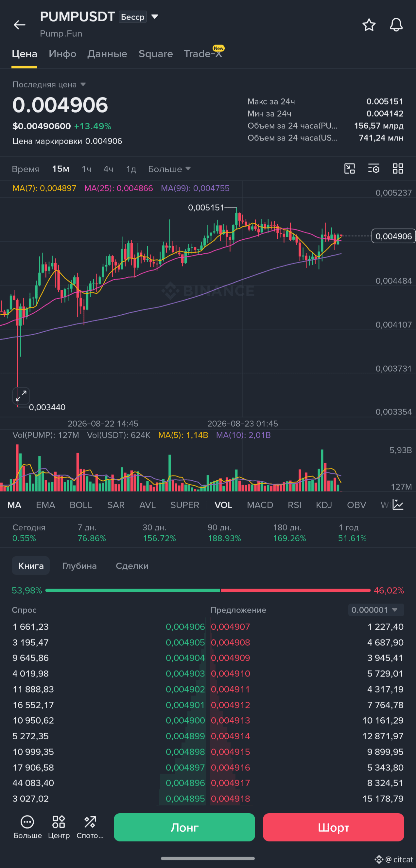Expand chart to fullscreen
The height and width of the screenshot is (868, 416).
coord(21,396)
